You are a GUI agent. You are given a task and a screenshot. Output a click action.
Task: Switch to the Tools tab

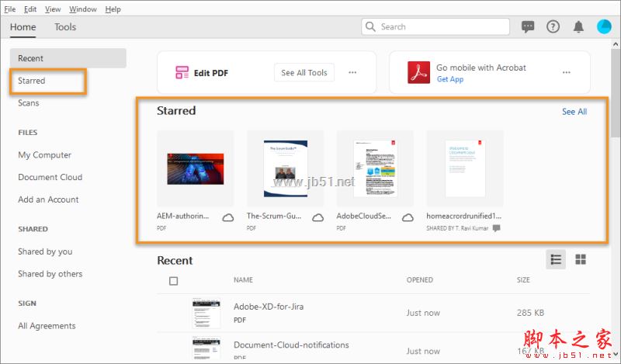click(x=65, y=27)
